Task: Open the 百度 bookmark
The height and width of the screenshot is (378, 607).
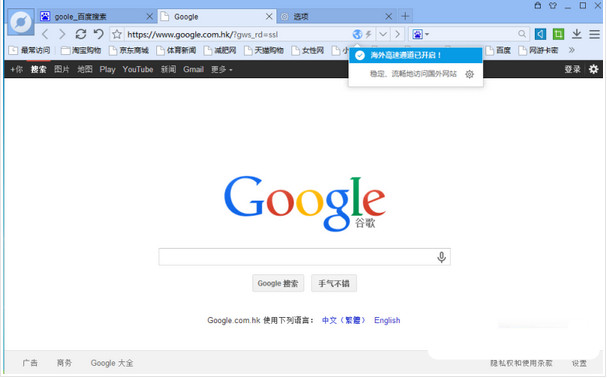Action: [x=498, y=50]
